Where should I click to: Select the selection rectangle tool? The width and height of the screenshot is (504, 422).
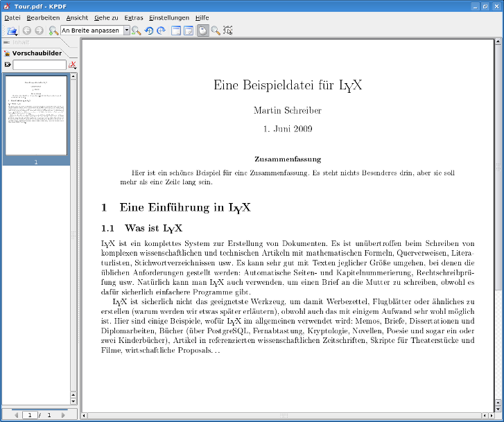coord(228,30)
